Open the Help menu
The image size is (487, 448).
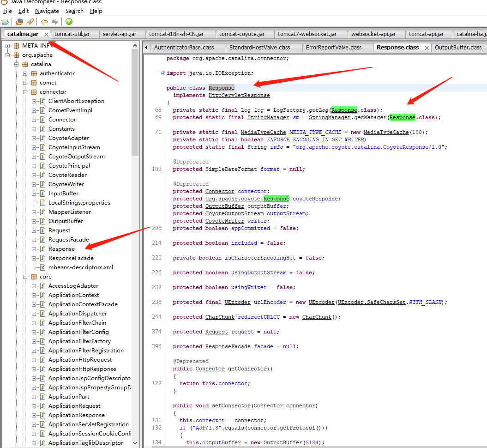click(96, 11)
